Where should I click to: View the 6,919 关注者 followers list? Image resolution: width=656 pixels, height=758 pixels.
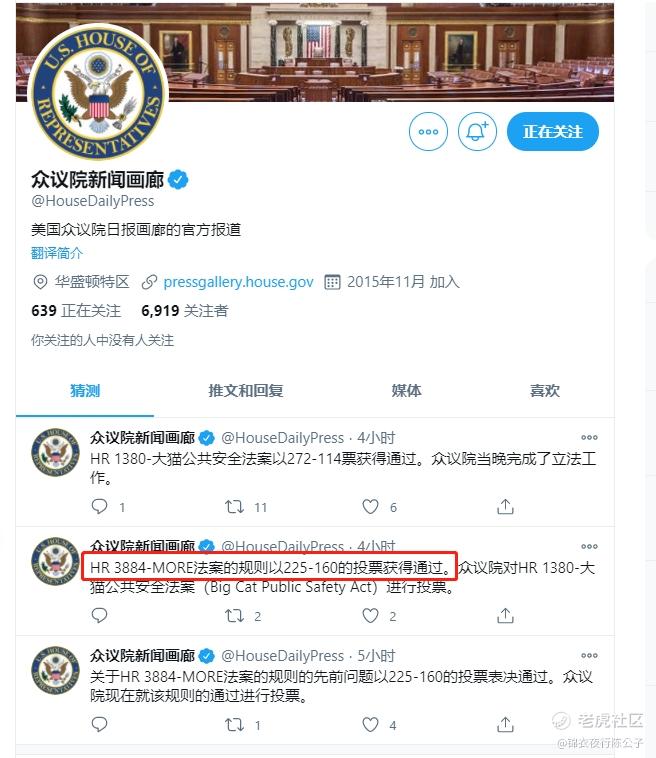click(x=185, y=310)
